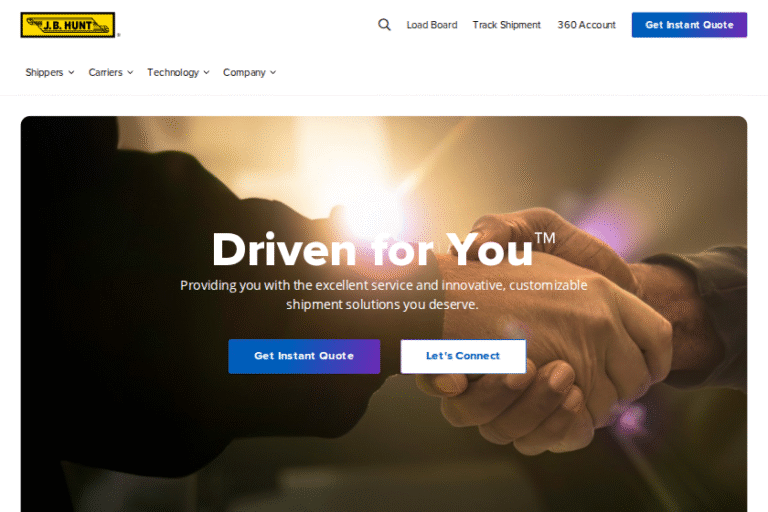This screenshot has width=768, height=512.
Task: Open the Carriers menu label
Action: pyautogui.click(x=105, y=73)
